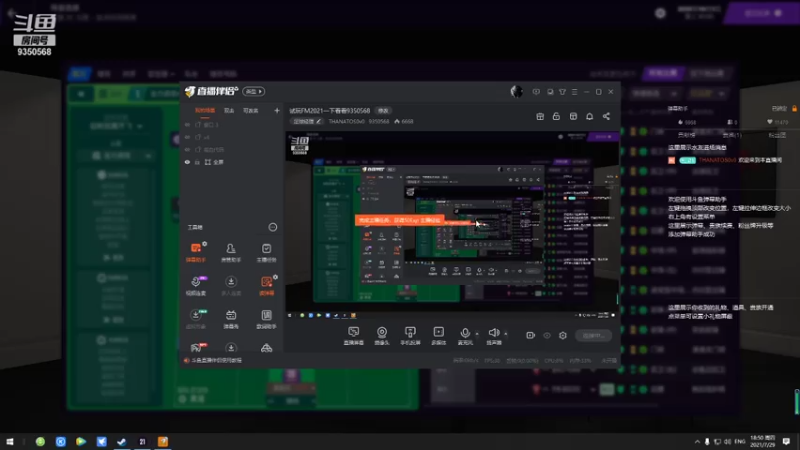
Task: Toggle visibility of the second source row
Action: pos(187,137)
